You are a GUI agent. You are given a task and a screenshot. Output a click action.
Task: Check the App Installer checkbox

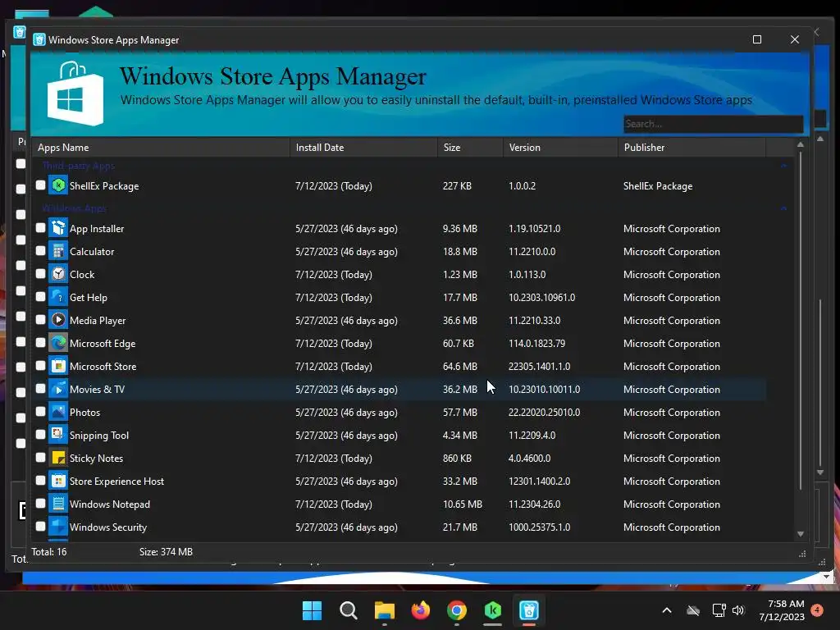click(40, 228)
